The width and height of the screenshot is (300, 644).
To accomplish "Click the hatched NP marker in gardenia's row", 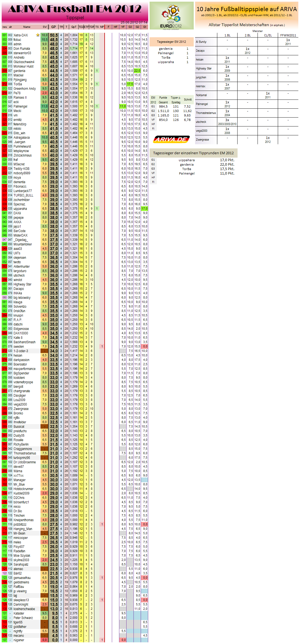I will (97, 71).
